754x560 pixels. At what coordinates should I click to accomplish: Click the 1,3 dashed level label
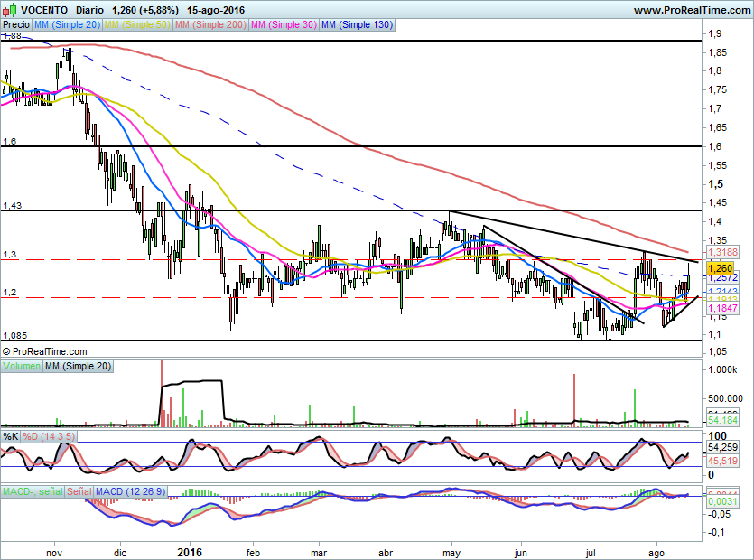coord(10,255)
